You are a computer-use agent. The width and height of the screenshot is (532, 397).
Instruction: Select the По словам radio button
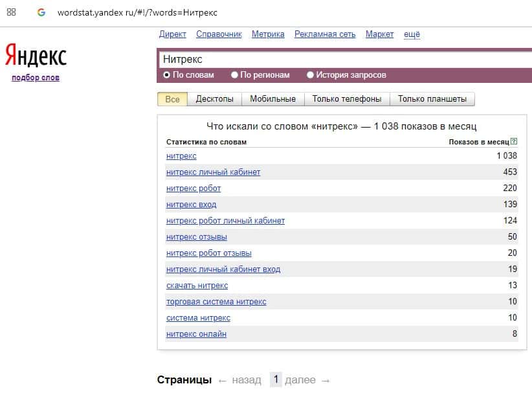click(x=167, y=75)
